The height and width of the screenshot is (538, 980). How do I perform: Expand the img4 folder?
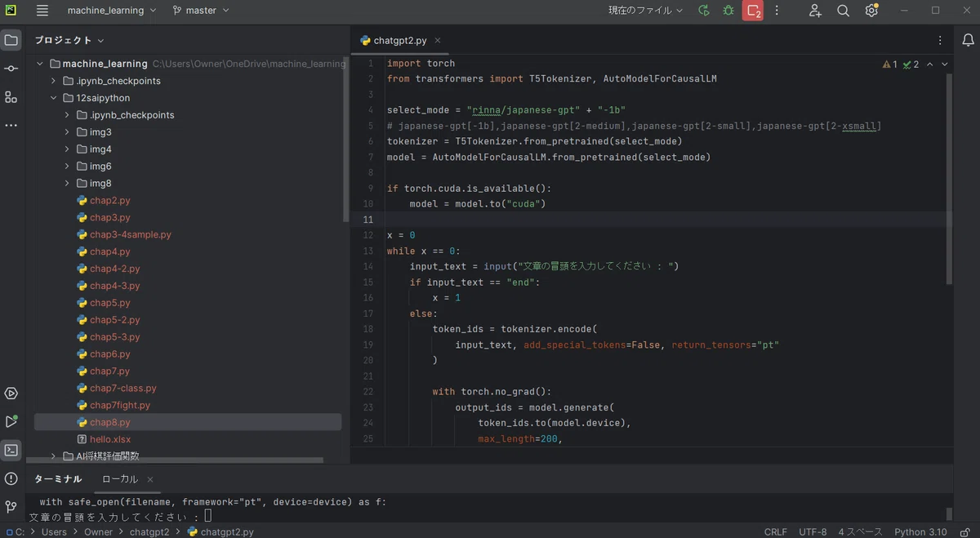coord(68,149)
